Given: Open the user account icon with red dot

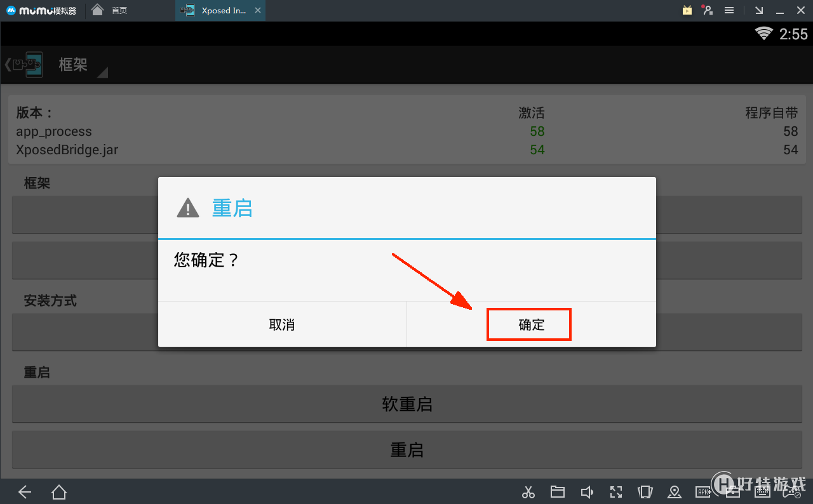Looking at the screenshot, I should (x=708, y=10).
